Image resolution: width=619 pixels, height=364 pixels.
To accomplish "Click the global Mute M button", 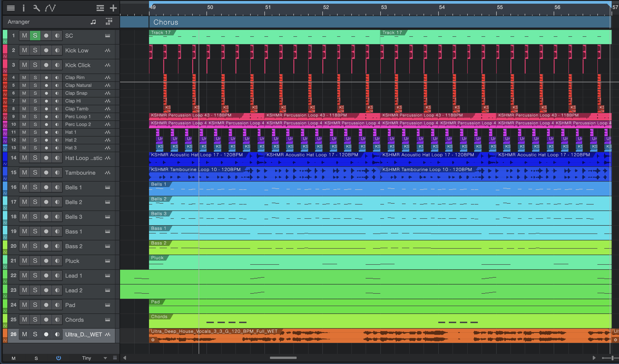I will coord(14,358).
